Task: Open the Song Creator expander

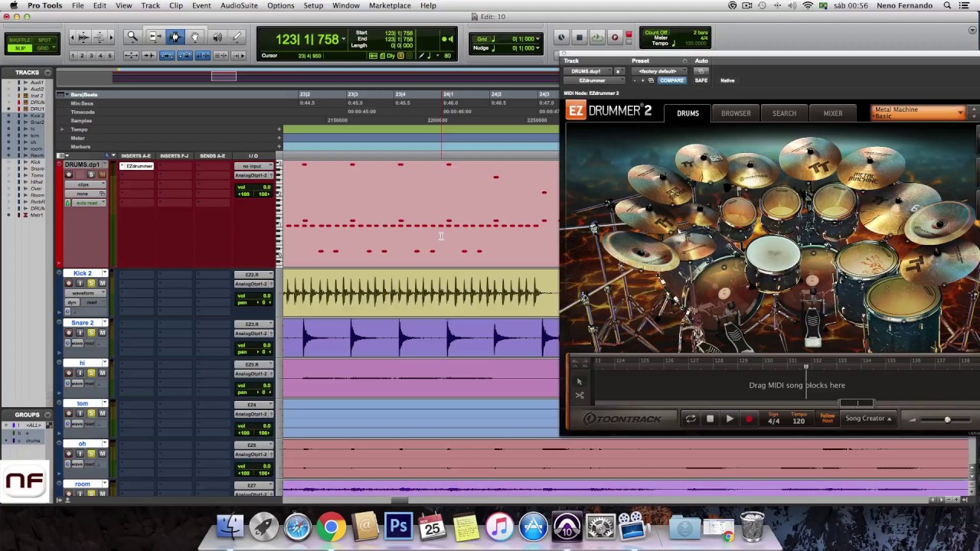Action: pos(868,419)
